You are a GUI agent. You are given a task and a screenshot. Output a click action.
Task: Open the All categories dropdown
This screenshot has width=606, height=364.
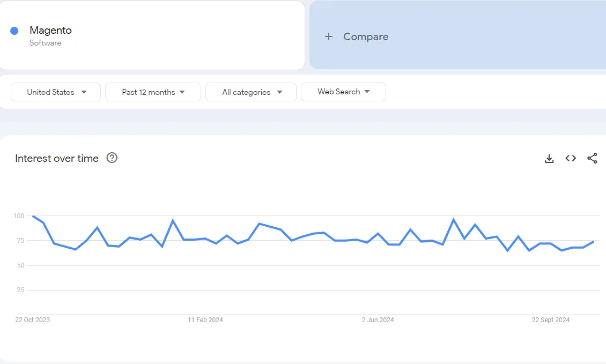click(x=250, y=92)
